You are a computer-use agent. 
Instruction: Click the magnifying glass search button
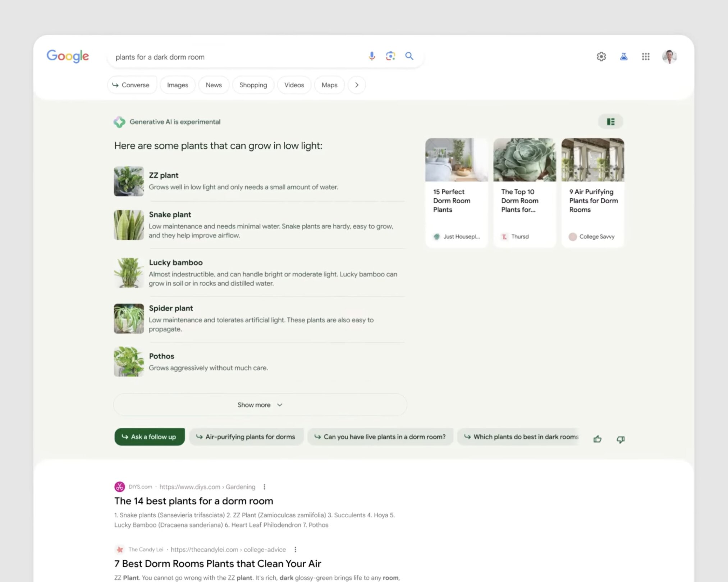tap(409, 56)
